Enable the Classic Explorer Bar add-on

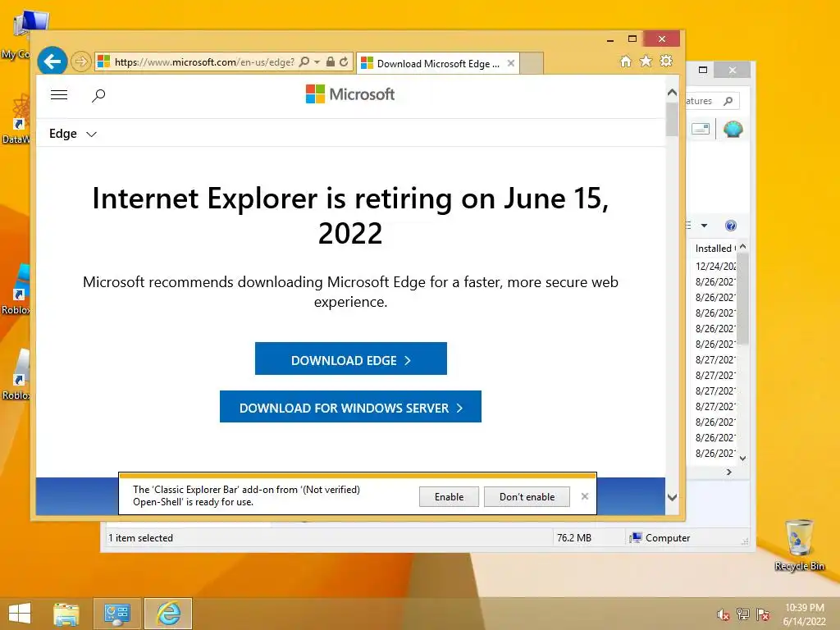point(449,496)
